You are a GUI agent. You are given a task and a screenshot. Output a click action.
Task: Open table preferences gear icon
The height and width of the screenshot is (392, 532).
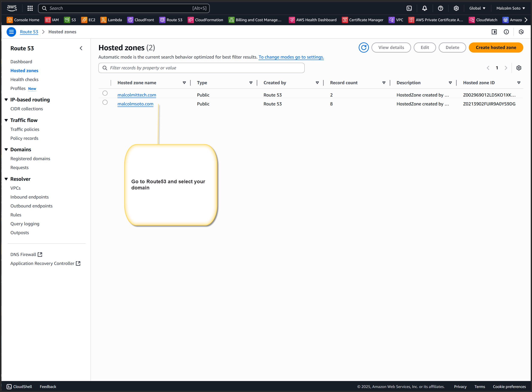pyautogui.click(x=519, y=68)
